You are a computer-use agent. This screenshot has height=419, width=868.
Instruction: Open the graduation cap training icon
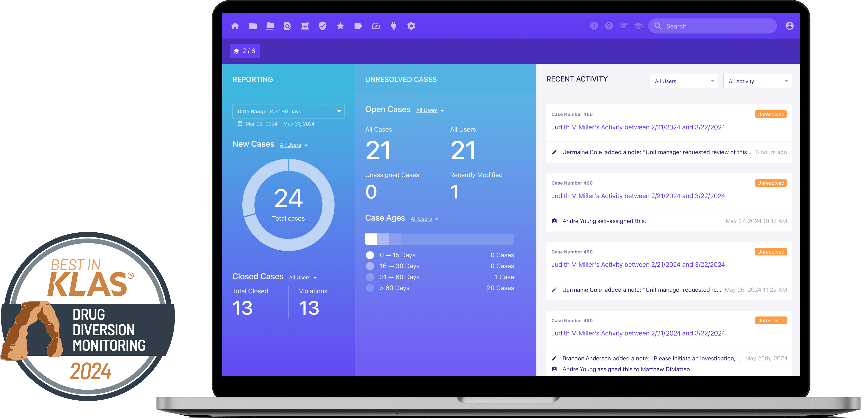pyautogui.click(x=638, y=26)
